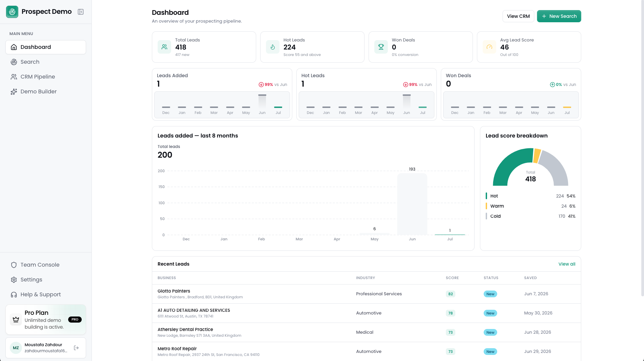Click the View all link in Recent Leads

pos(567,264)
